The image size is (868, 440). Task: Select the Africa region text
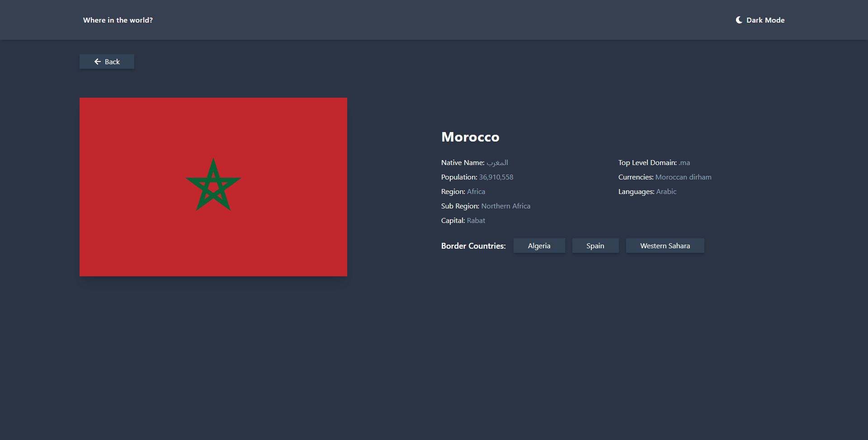(476, 191)
